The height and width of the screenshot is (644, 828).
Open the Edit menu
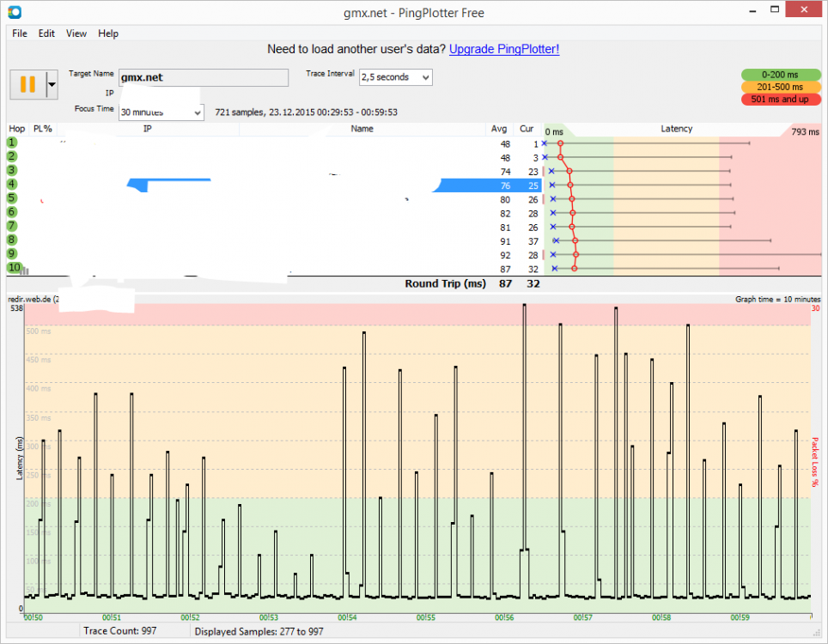pos(46,33)
